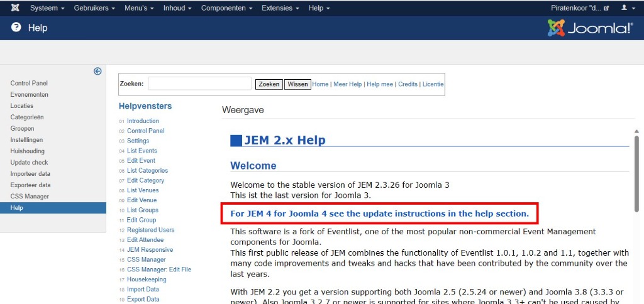
Task: Open Categorieën in the sidebar
Action: 27,117
